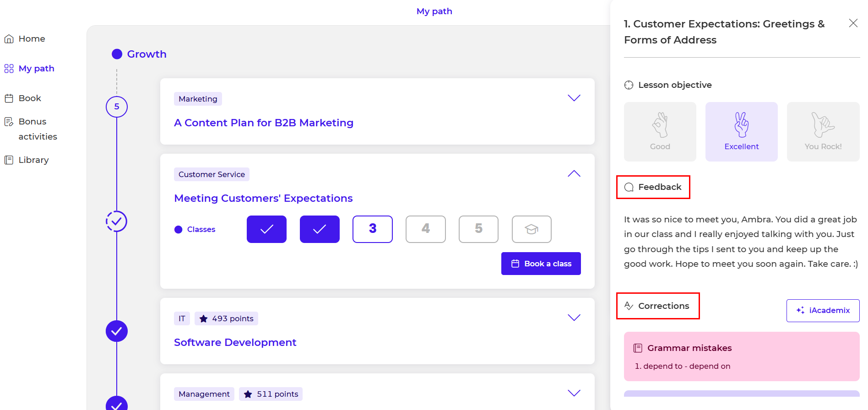Image resolution: width=868 pixels, height=410 pixels.
Task: Click the Feedback speech bubble icon
Action: tap(629, 187)
